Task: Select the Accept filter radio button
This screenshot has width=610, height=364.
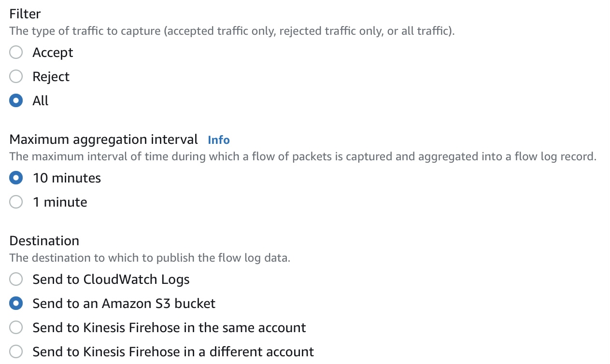Action: point(16,52)
